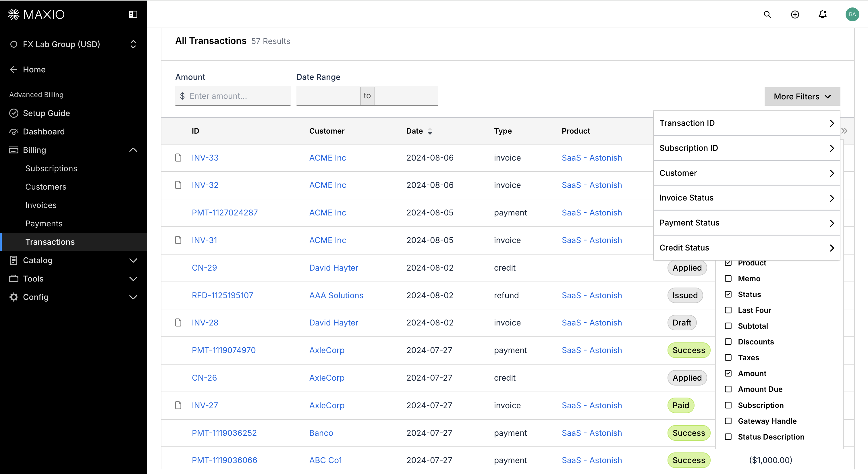Open the FX Lab Group site switcher
The image size is (868, 474).
point(74,44)
